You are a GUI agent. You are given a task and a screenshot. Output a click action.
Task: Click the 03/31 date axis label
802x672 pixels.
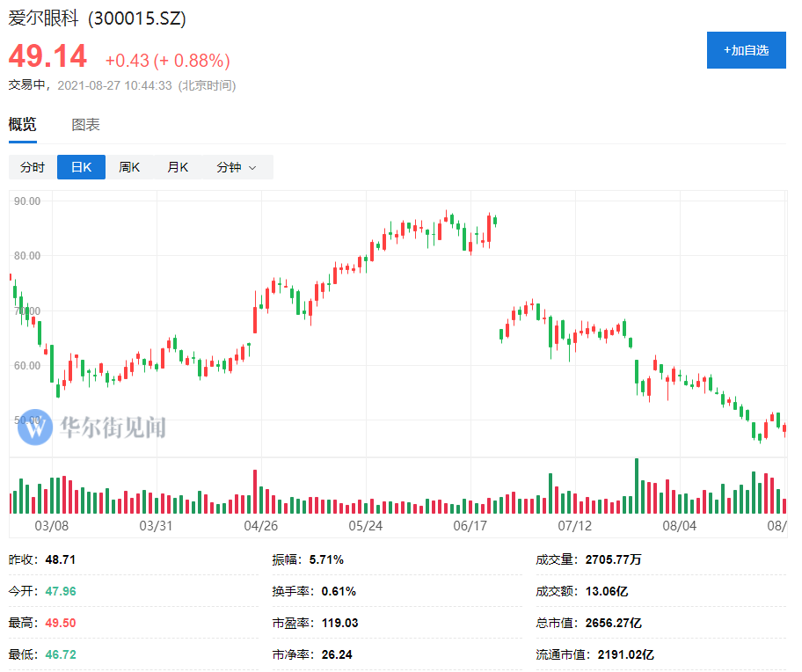(156, 526)
